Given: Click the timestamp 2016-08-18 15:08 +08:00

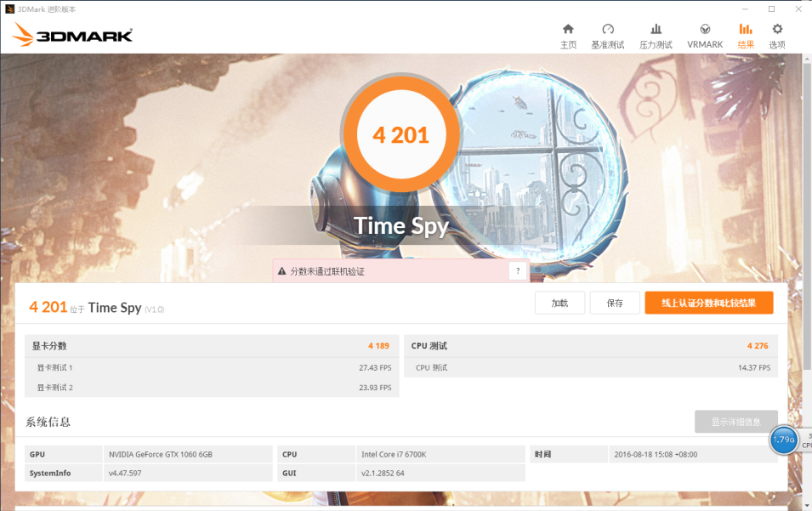Looking at the screenshot, I should click(656, 454).
